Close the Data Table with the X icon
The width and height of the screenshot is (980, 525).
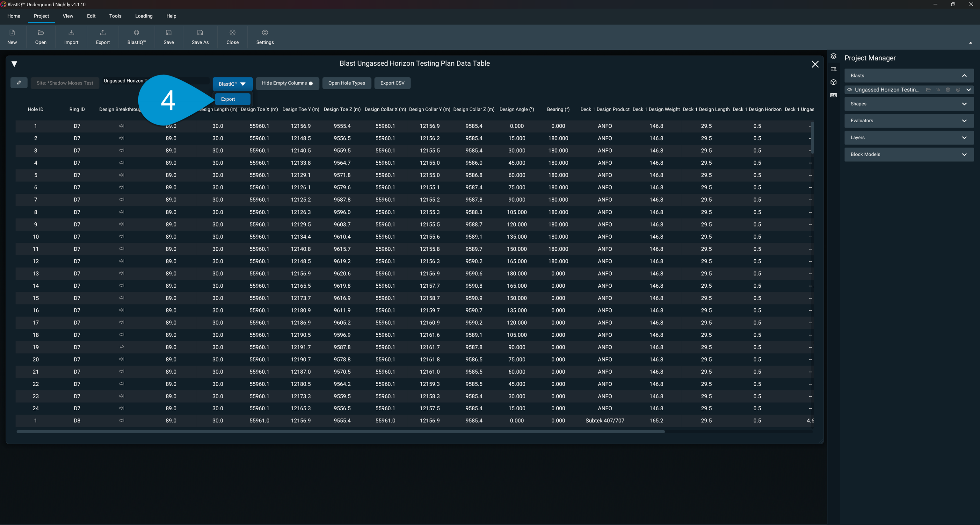pos(815,64)
